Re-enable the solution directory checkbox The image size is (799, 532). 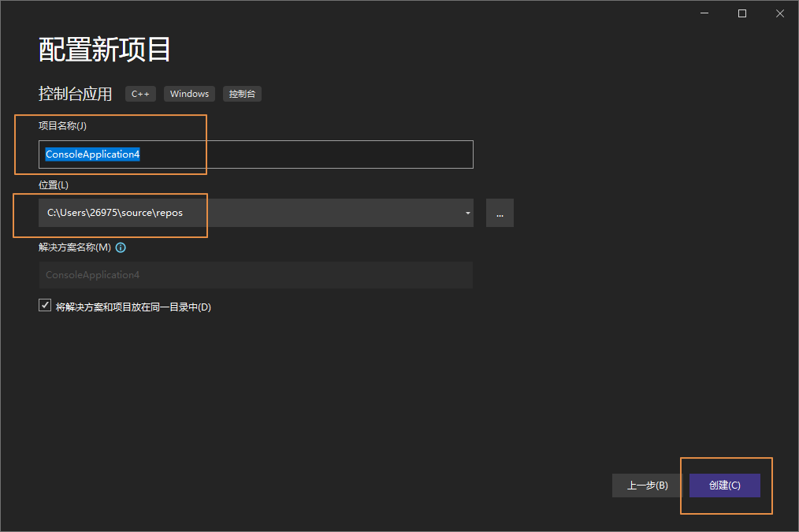[45, 305]
